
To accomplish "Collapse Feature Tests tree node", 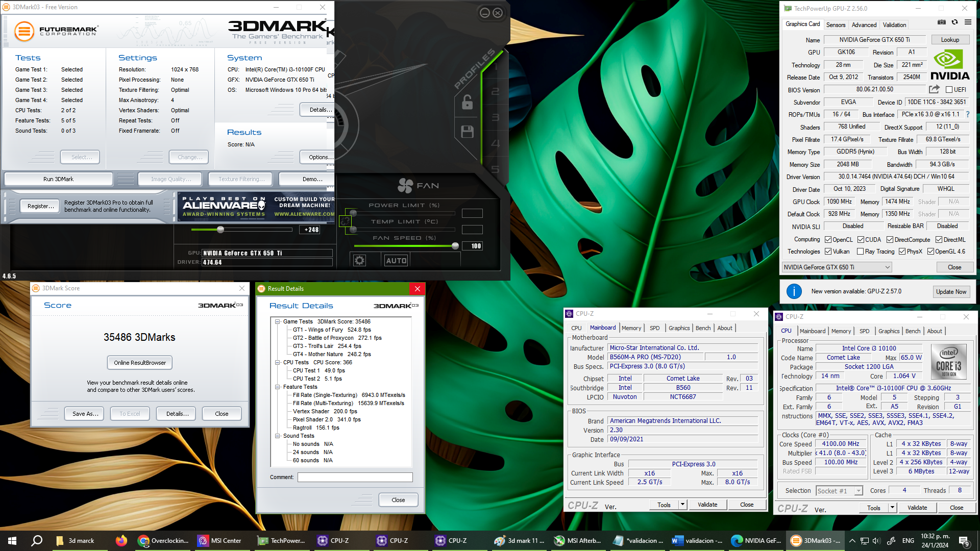I will (x=278, y=387).
